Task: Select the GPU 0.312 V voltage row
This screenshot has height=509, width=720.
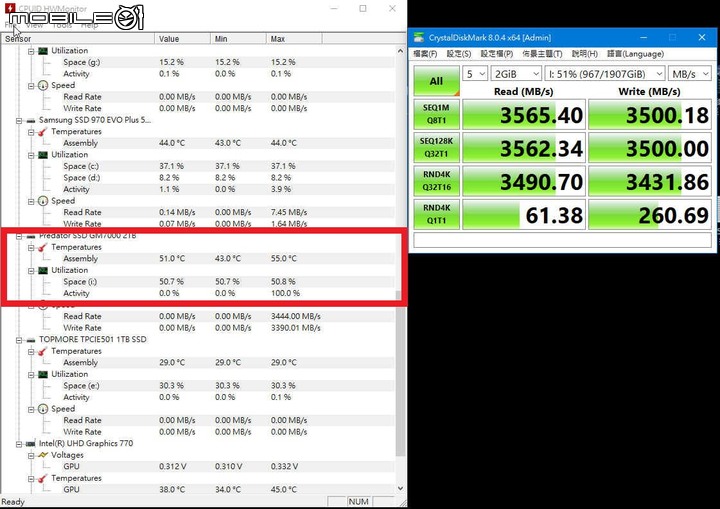Action: (x=197, y=467)
